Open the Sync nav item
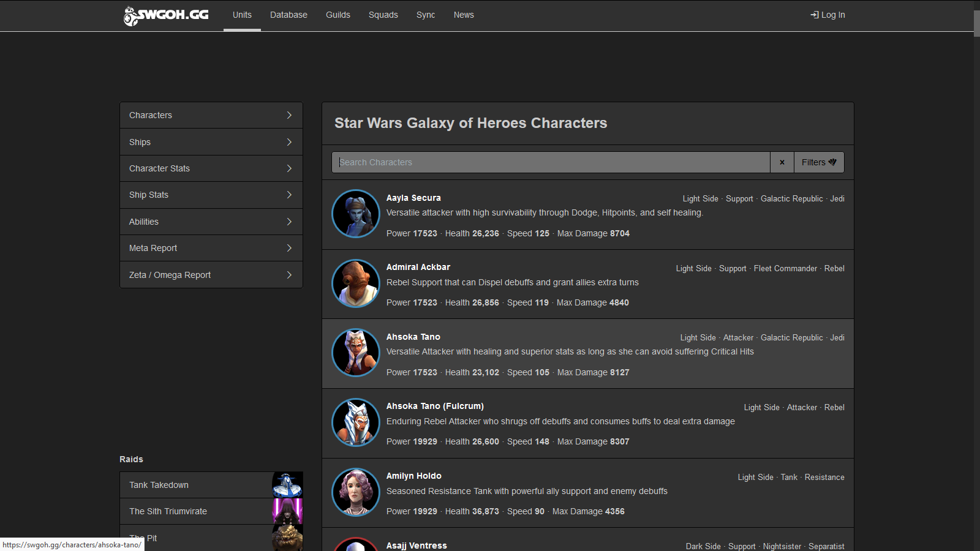This screenshot has width=980, height=551. (x=426, y=15)
